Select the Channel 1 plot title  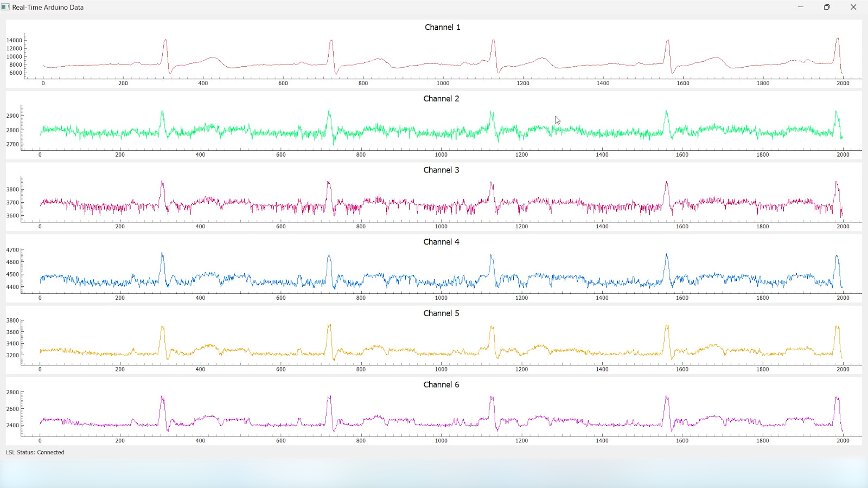pos(442,27)
